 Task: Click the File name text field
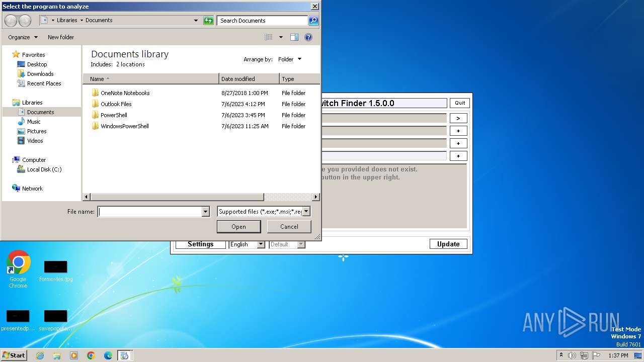pos(149,212)
